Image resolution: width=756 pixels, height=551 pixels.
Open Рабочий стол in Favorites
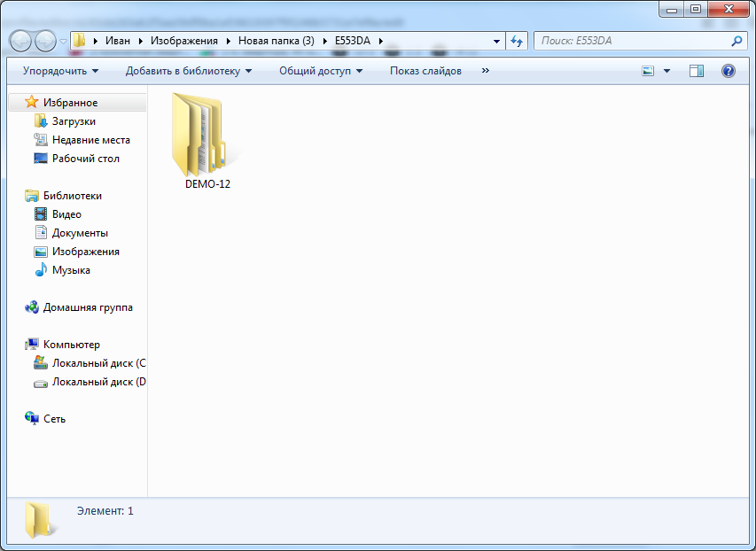(x=86, y=159)
